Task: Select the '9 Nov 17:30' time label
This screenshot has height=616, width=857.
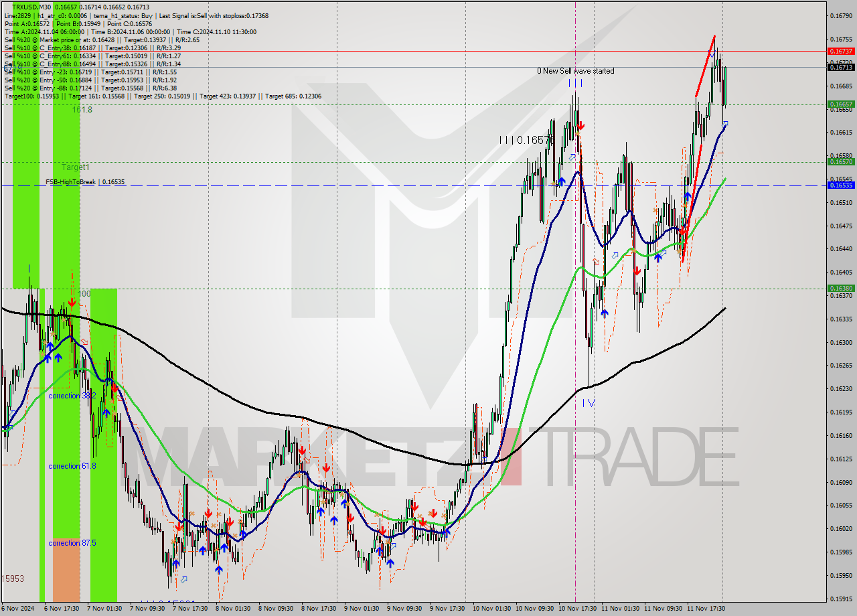Action: [x=447, y=609]
